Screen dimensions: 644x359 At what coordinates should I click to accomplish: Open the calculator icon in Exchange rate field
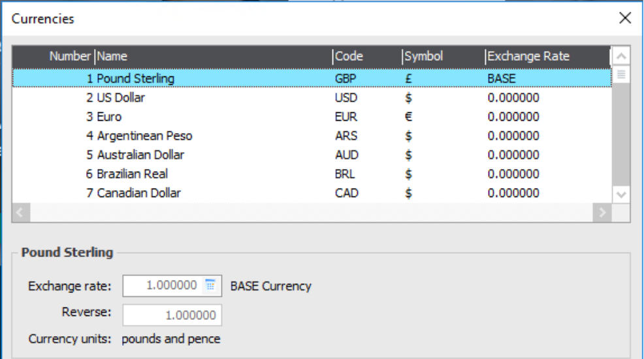210,285
